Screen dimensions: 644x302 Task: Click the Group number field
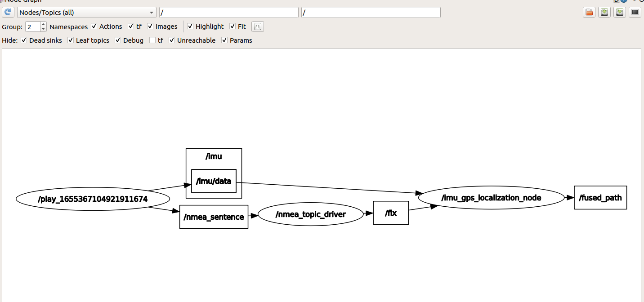pyautogui.click(x=33, y=27)
